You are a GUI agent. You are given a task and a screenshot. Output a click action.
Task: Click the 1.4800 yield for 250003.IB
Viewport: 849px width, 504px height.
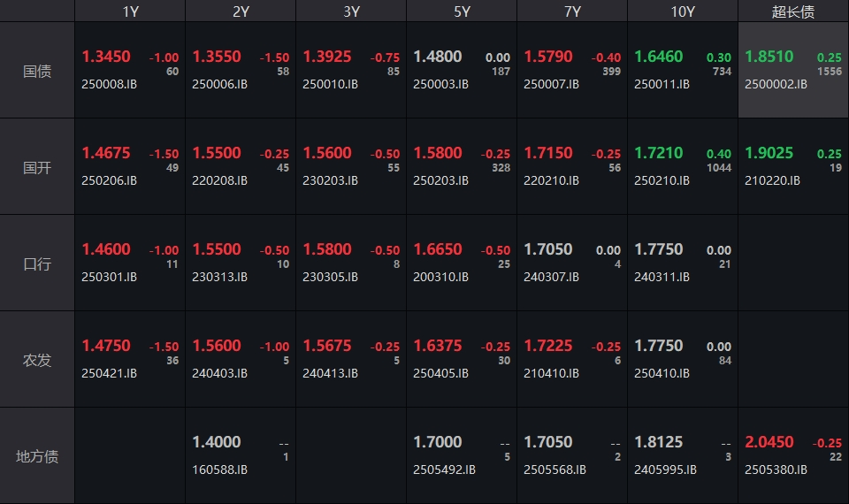tap(438, 57)
